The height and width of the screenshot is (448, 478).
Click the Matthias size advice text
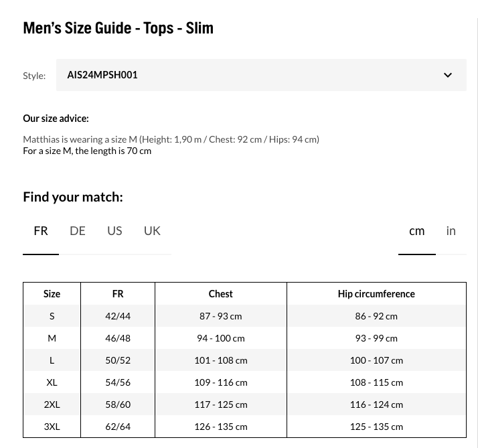(x=171, y=139)
